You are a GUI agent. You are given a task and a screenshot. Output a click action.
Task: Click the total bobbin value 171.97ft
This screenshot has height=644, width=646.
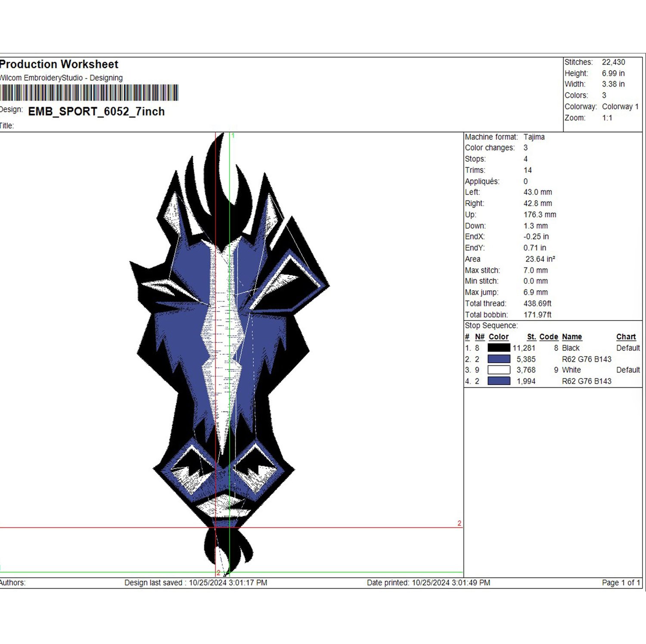click(x=537, y=314)
